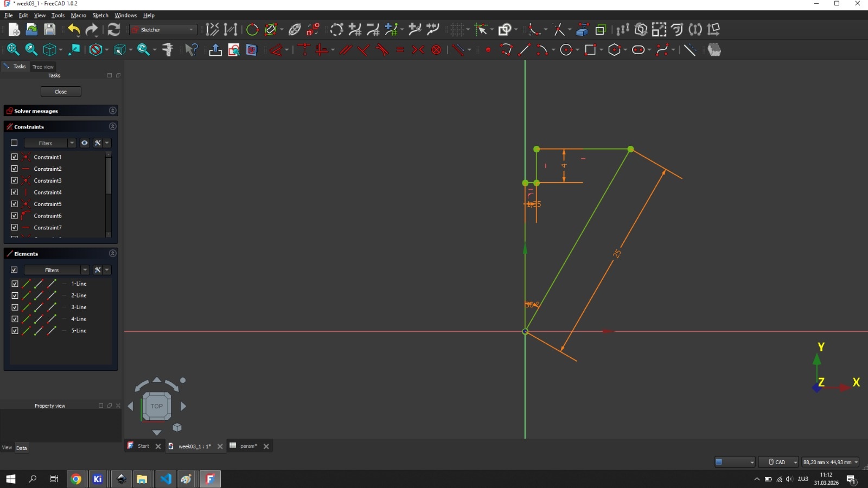Screen dimensions: 868x488
Task: Open the Edit menu
Action: point(23,15)
